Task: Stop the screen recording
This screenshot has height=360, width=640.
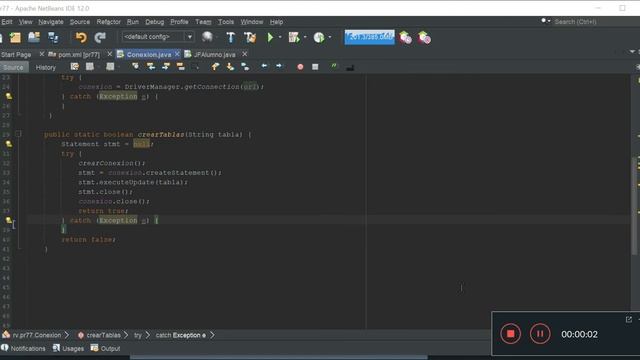Action: coord(510,334)
